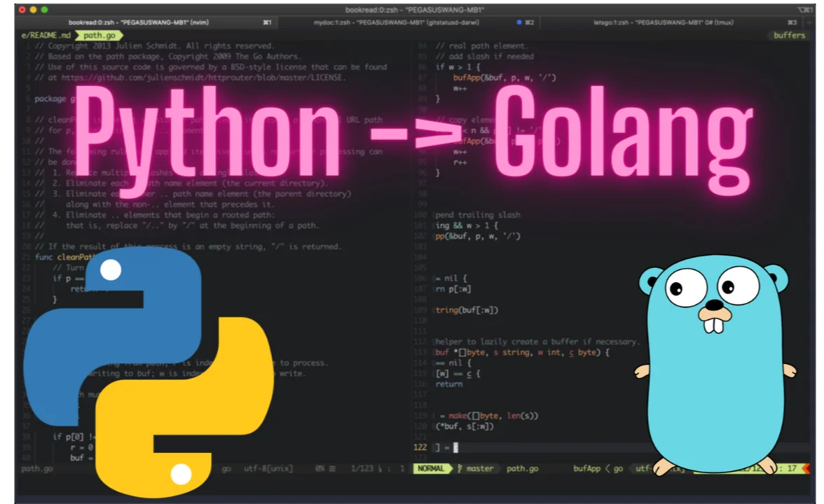The image size is (824, 504).
Task: Click the '// real path element.' comment
Action: click(x=482, y=45)
